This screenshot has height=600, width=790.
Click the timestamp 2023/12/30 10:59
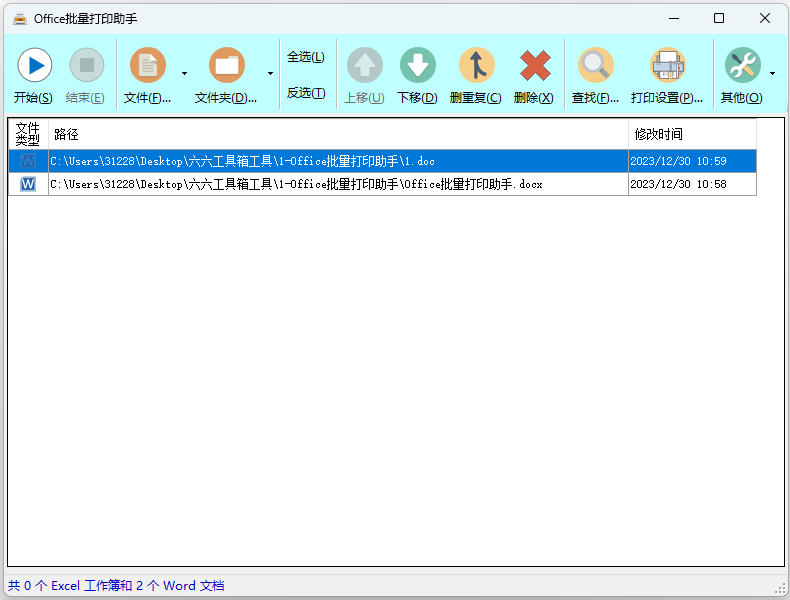coord(678,161)
